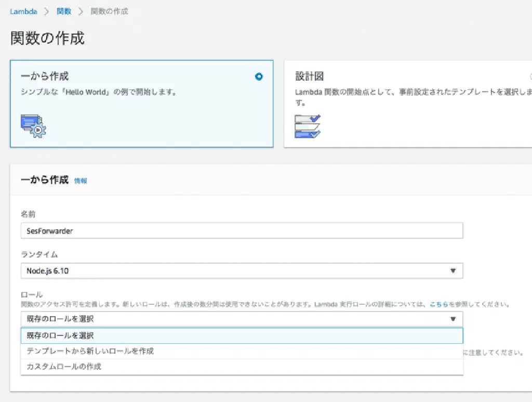The width and height of the screenshot is (532, 402).
Task: Focus the 名前 field containing SesForwarder
Action: click(x=242, y=231)
